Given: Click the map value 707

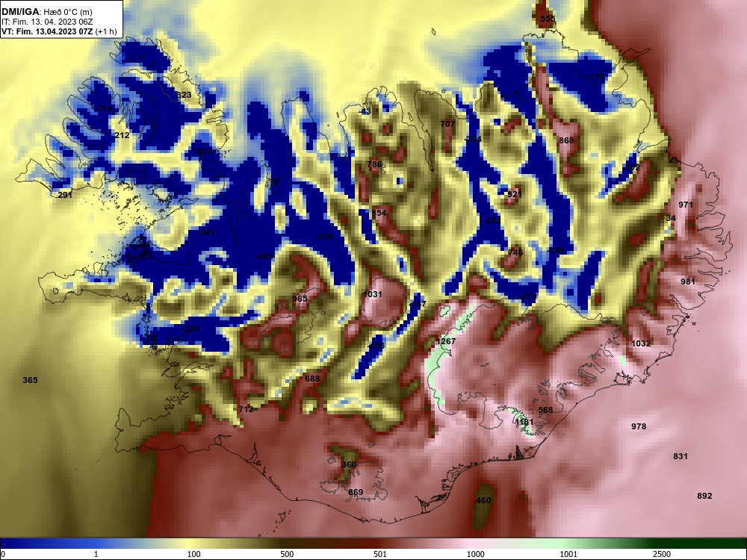Looking at the screenshot, I should pyautogui.click(x=447, y=124).
